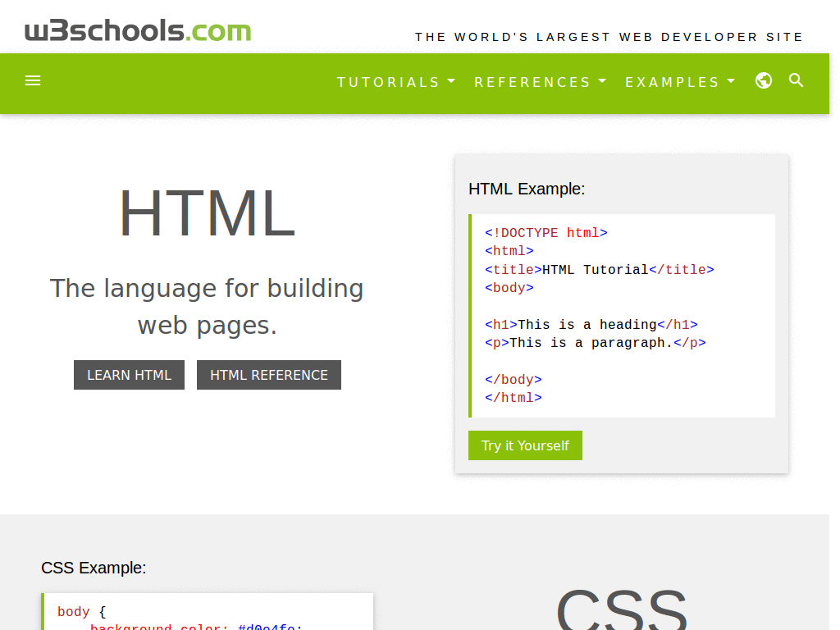The height and width of the screenshot is (630, 840).
Task: Click the tagline about building web pages
Action: pos(207,306)
